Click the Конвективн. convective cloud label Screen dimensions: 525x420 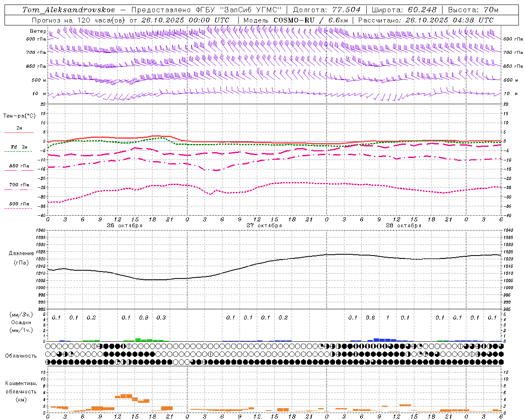pos(21,383)
